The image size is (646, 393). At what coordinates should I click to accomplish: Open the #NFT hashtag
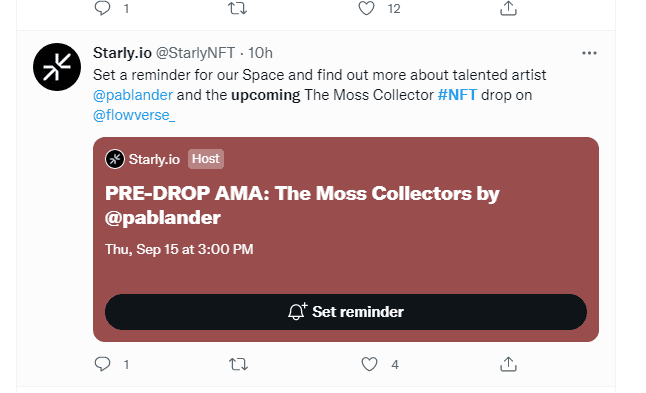pos(457,95)
